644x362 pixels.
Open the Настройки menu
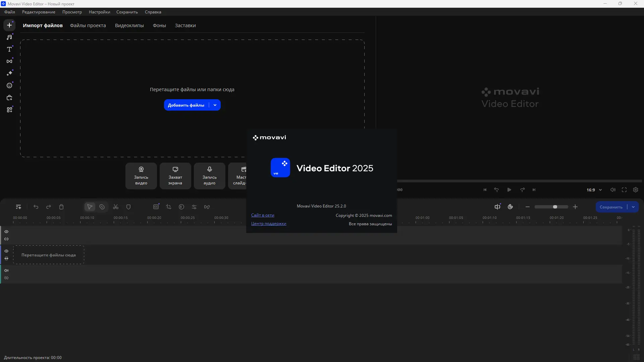point(99,12)
